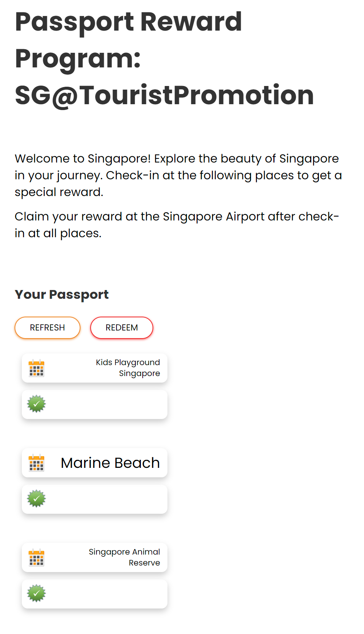Click the calendar icon next to Marine Beach
364x634 pixels.
tap(36, 463)
